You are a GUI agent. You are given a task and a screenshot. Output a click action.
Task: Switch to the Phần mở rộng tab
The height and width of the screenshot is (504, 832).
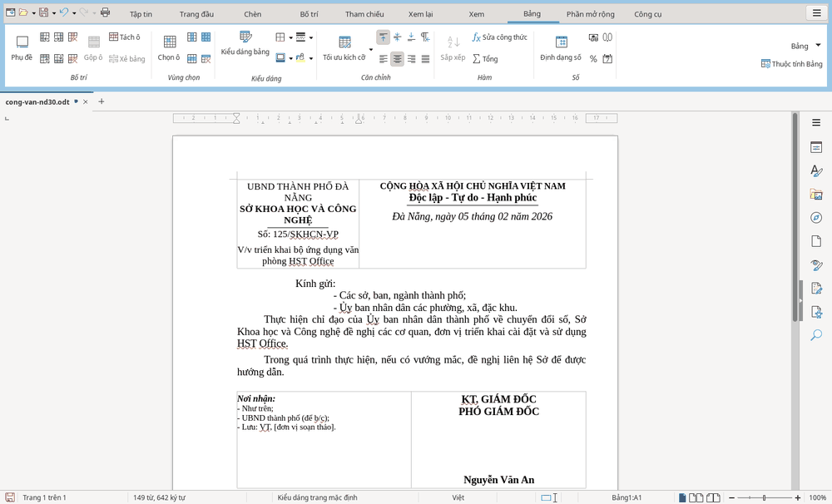(x=590, y=14)
